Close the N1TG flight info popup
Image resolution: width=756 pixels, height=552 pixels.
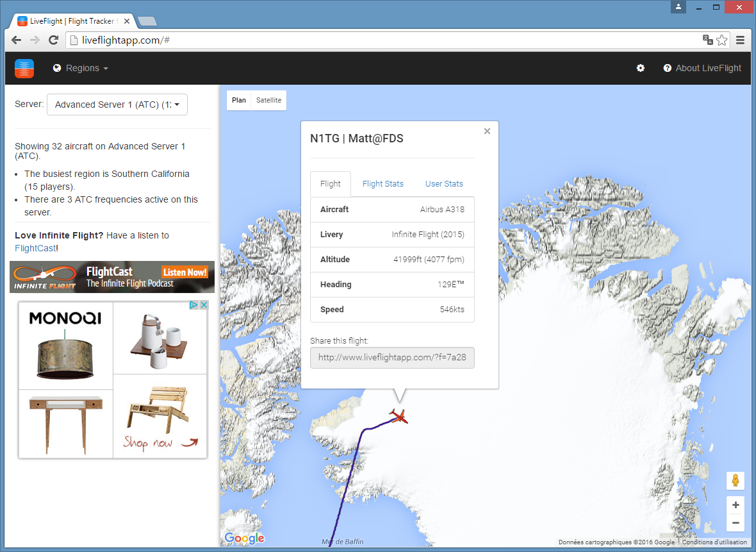click(x=487, y=131)
